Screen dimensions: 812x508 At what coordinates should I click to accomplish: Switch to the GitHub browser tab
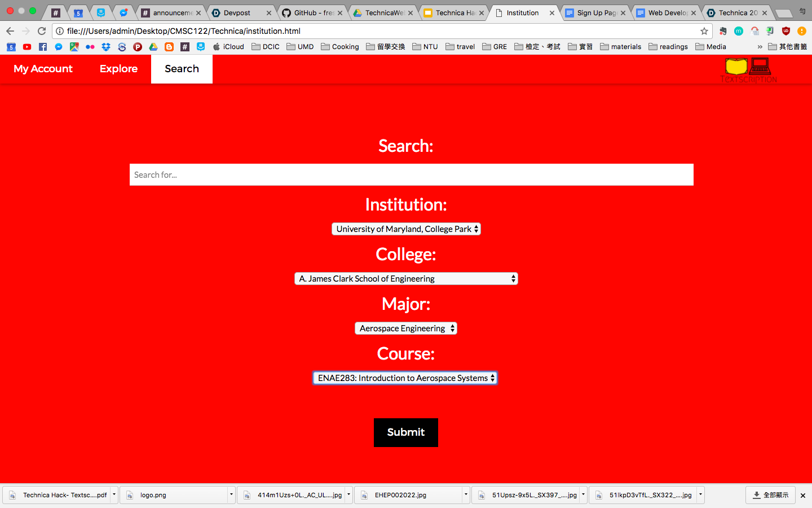click(x=312, y=12)
